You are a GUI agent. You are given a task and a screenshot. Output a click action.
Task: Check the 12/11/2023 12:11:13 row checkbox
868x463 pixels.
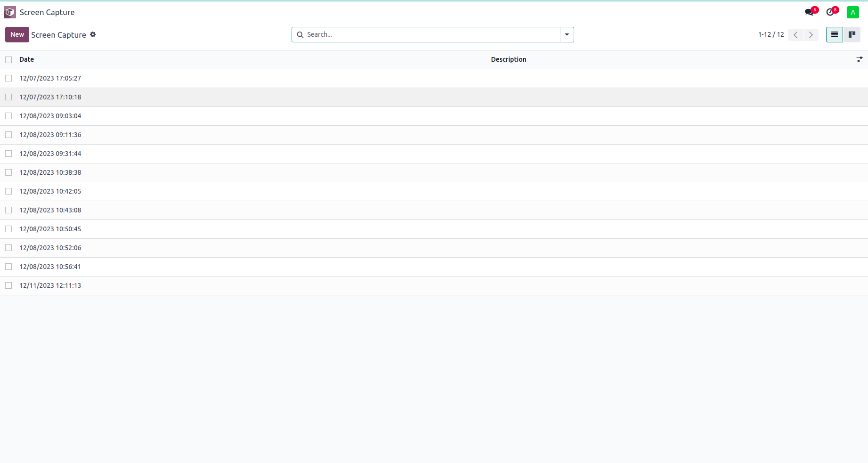point(8,285)
